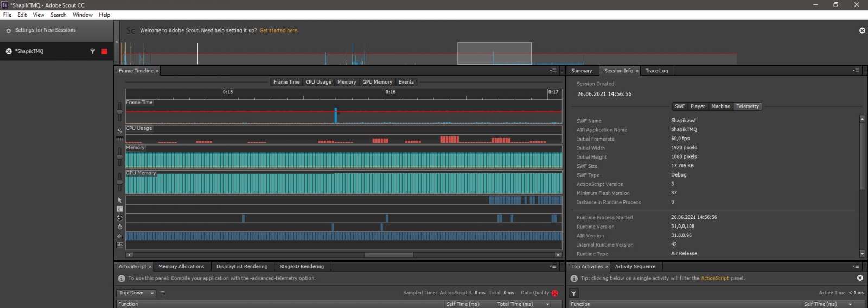Image resolution: width=868 pixels, height=308 pixels.
Task: Dismiss the Adobe Scout welcome banner
Action: tap(862, 30)
